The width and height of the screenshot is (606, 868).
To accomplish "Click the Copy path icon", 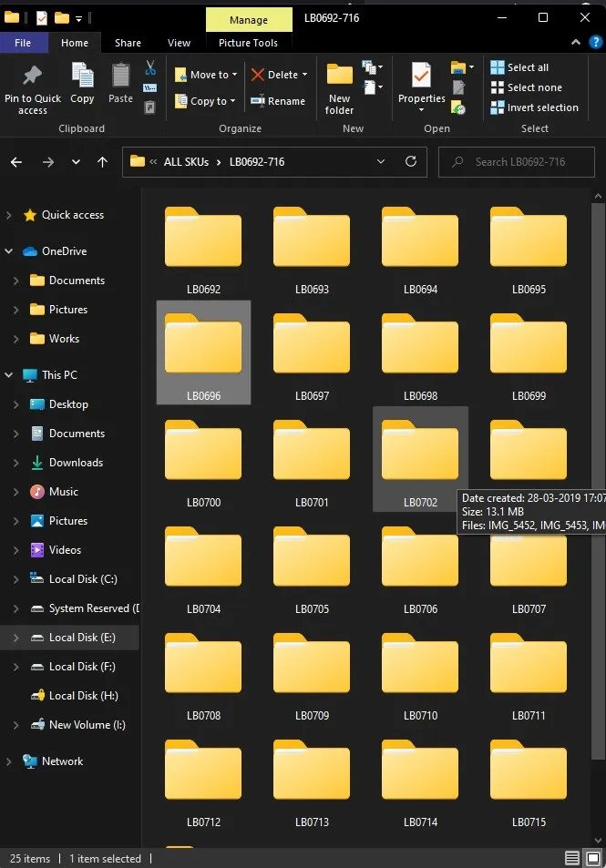I will 150,88.
